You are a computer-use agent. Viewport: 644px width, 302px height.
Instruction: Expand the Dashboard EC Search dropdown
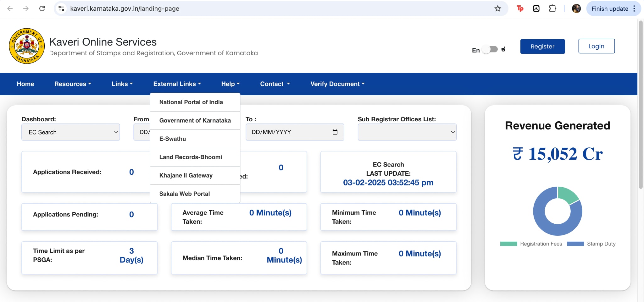(x=71, y=132)
